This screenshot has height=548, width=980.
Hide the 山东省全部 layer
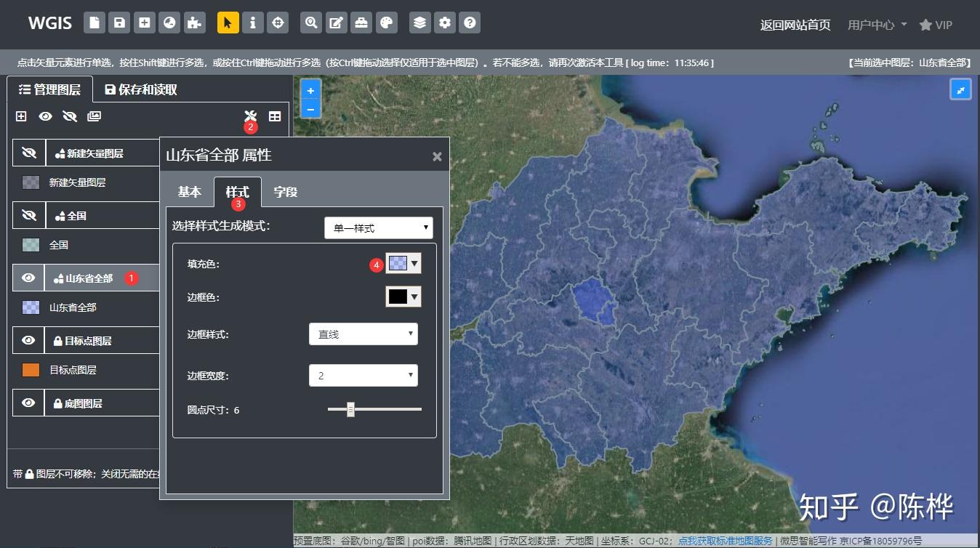(x=29, y=278)
